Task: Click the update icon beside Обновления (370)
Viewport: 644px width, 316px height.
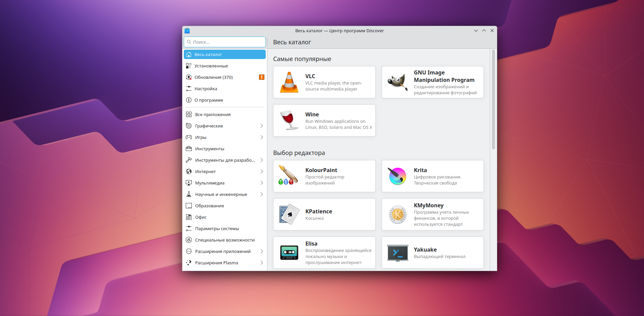Action: tap(189, 77)
